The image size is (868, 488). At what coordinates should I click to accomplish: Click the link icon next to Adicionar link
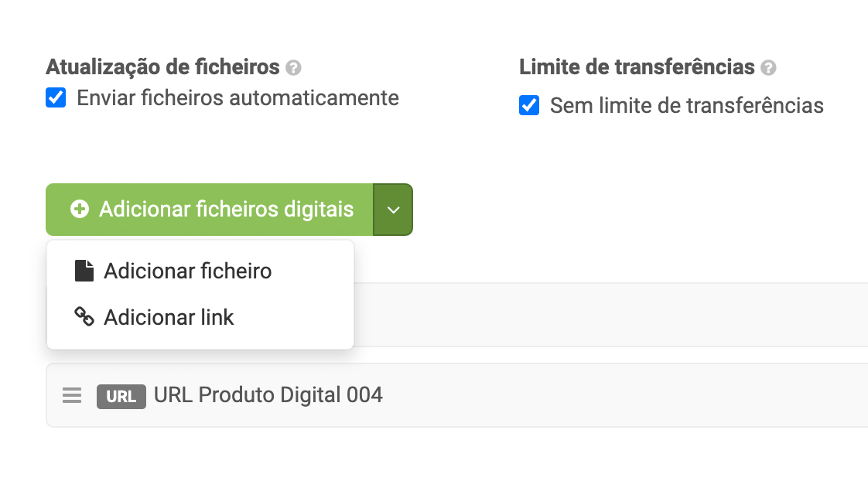pyautogui.click(x=85, y=317)
